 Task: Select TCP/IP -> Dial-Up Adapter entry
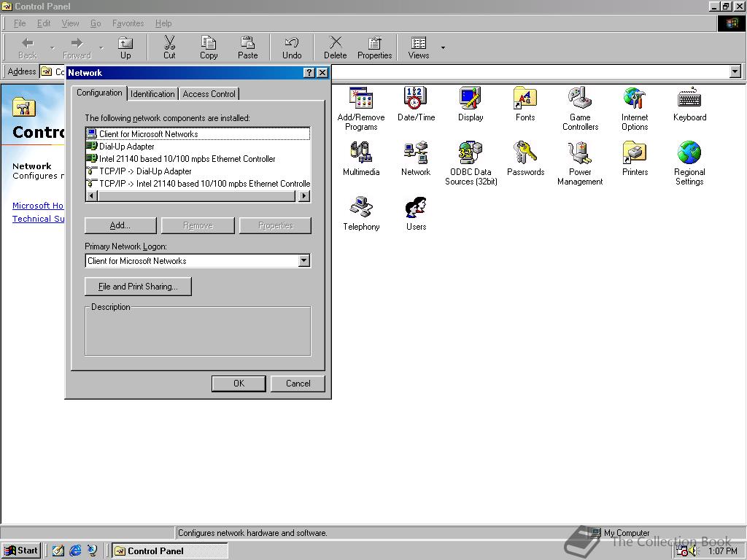click(198, 171)
